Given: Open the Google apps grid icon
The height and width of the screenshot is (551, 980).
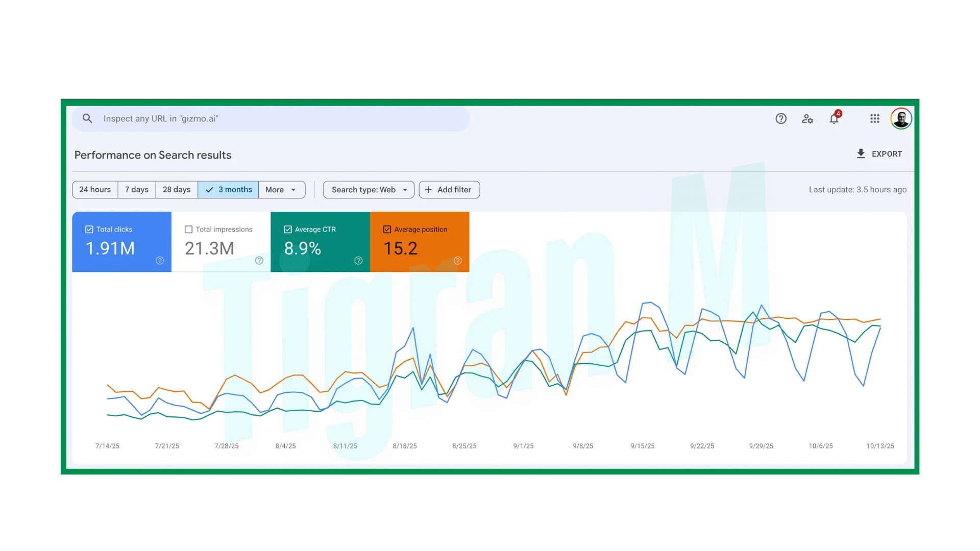Looking at the screenshot, I should (x=874, y=118).
